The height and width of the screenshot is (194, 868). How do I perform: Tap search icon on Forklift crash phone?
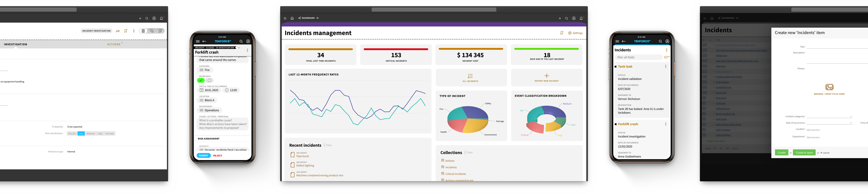pos(241,41)
